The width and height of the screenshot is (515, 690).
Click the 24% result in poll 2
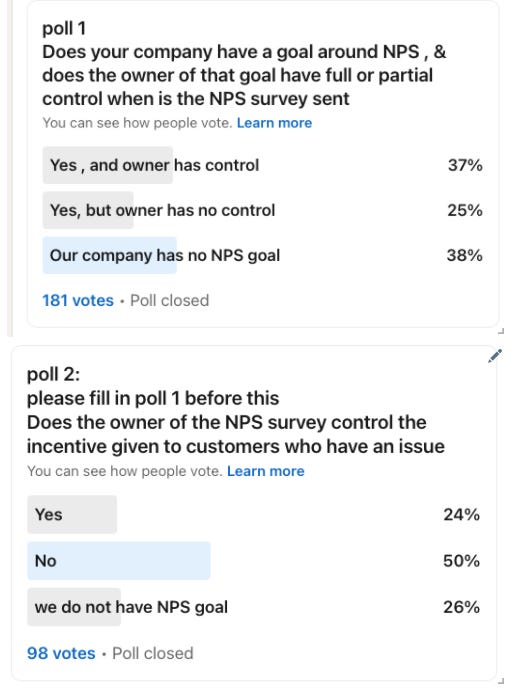click(x=462, y=514)
